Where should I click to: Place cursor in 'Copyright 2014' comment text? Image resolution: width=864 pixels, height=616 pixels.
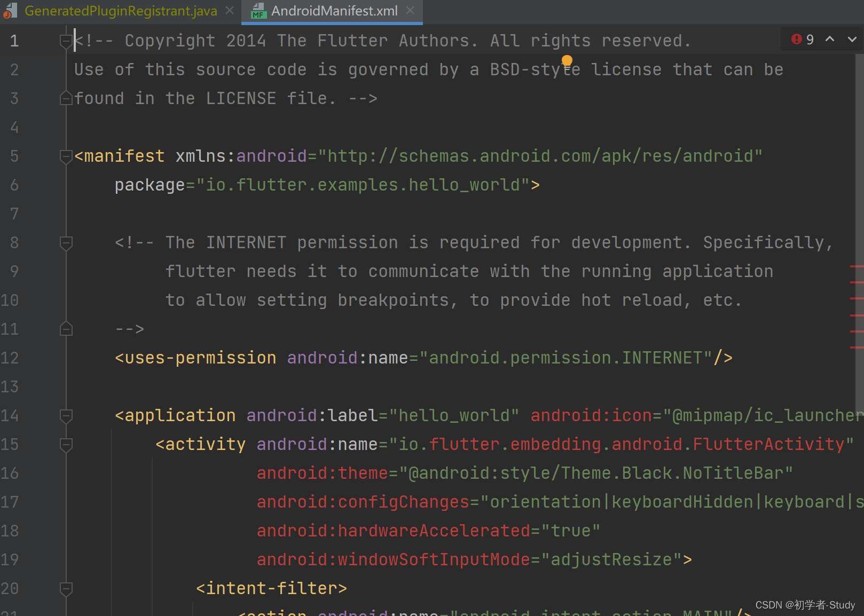(x=195, y=41)
